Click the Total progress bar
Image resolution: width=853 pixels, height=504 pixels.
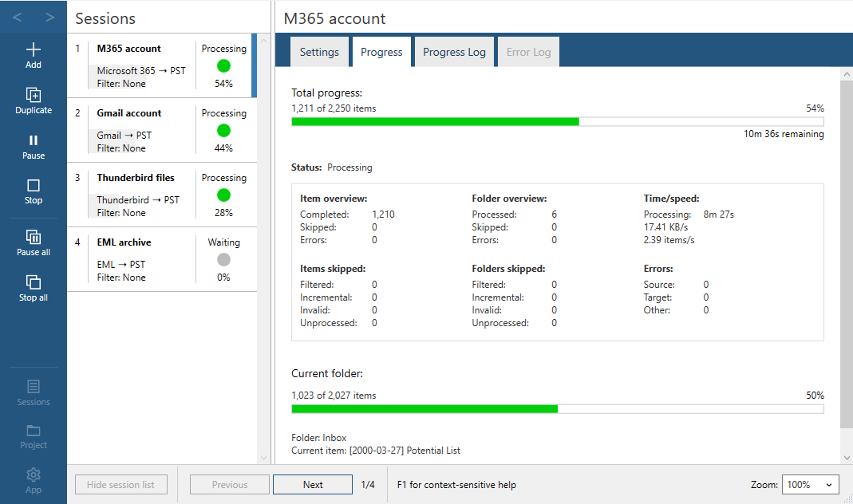click(557, 122)
